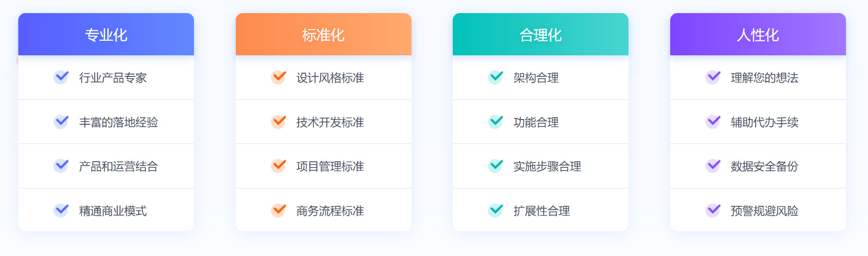Select the 人性化 purple card header
868x256 pixels.
(x=758, y=34)
